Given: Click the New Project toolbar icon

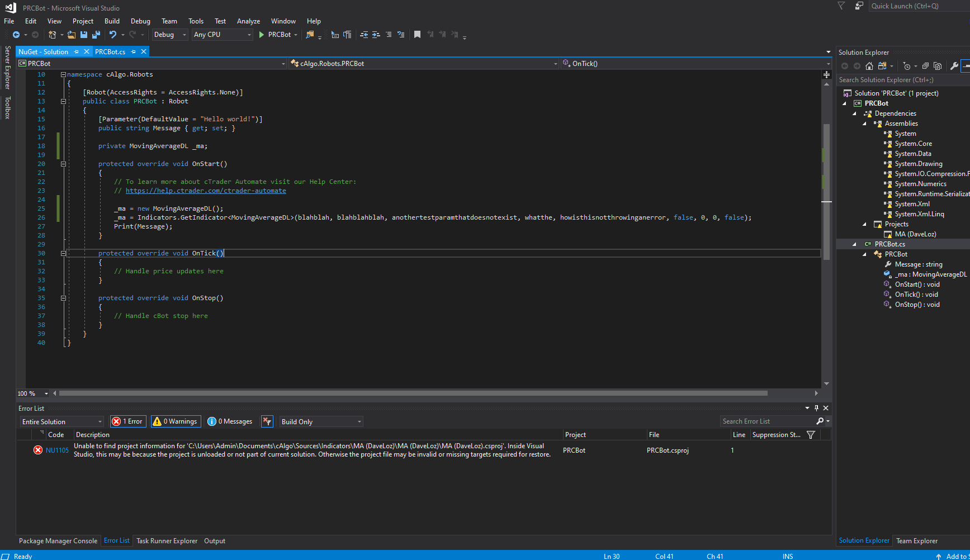Looking at the screenshot, I should pyautogui.click(x=52, y=35).
